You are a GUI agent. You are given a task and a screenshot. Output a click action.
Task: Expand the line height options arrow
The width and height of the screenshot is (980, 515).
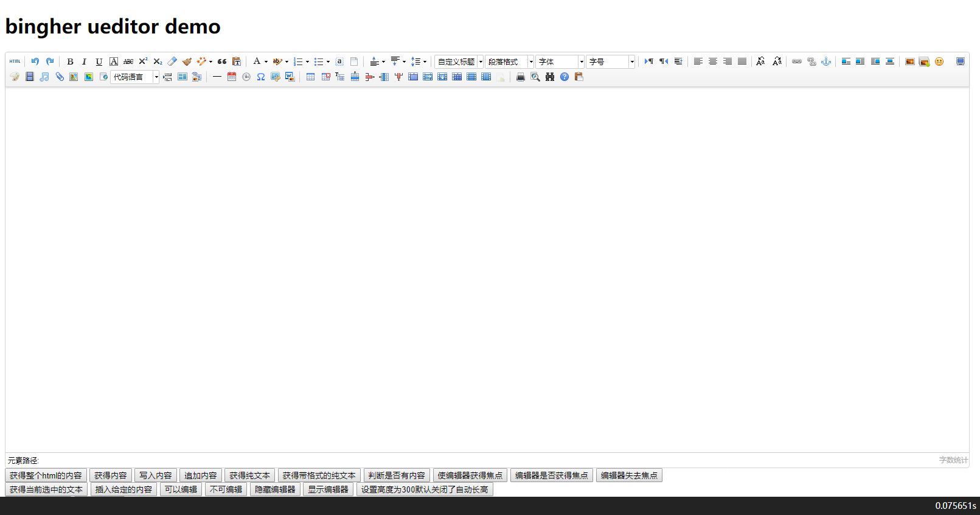click(425, 61)
